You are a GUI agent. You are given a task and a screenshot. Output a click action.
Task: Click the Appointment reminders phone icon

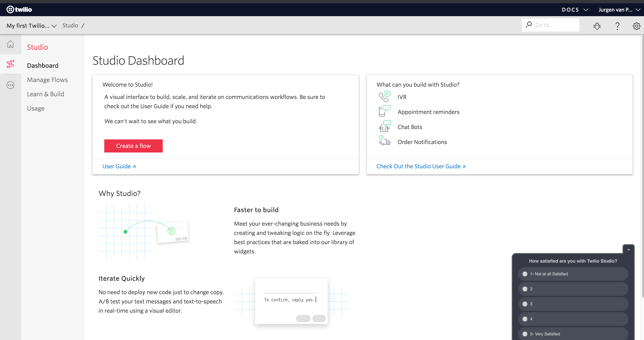[384, 111]
